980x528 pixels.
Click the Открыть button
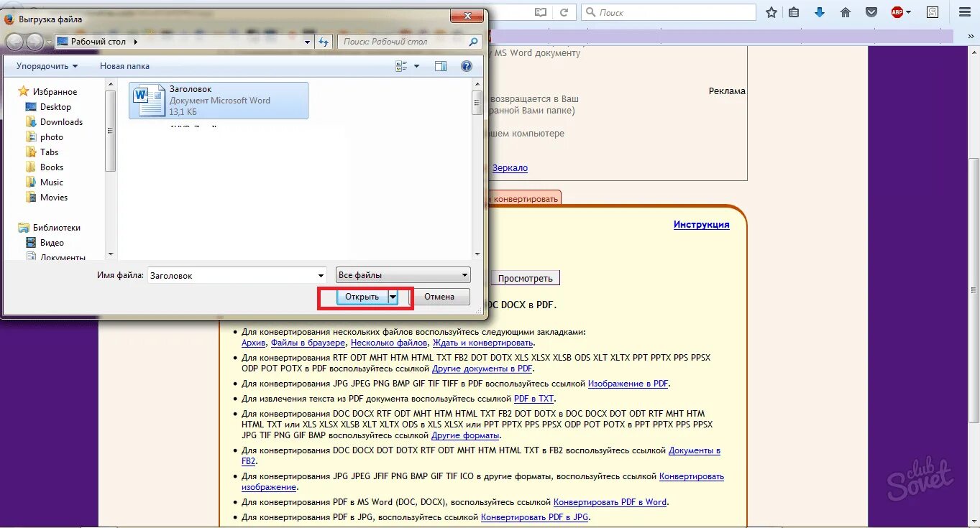362,297
